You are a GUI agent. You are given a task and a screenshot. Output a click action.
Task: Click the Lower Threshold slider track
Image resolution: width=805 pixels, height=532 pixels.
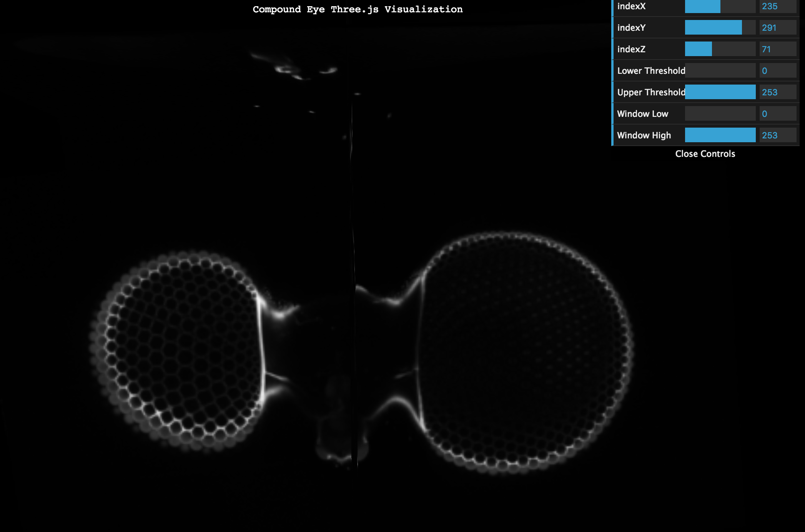[720, 71]
